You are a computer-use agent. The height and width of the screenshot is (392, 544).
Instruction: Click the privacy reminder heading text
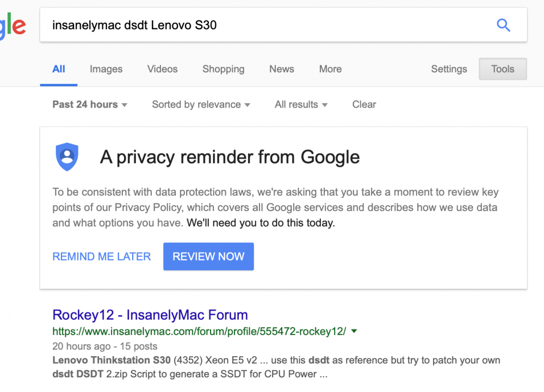(x=230, y=157)
